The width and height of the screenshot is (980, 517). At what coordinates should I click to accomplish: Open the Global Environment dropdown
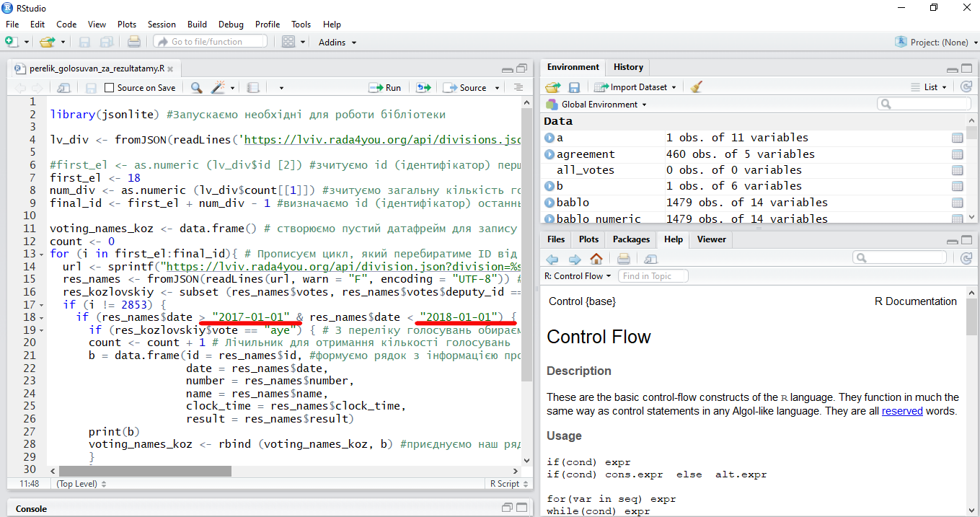click(597, 105)
